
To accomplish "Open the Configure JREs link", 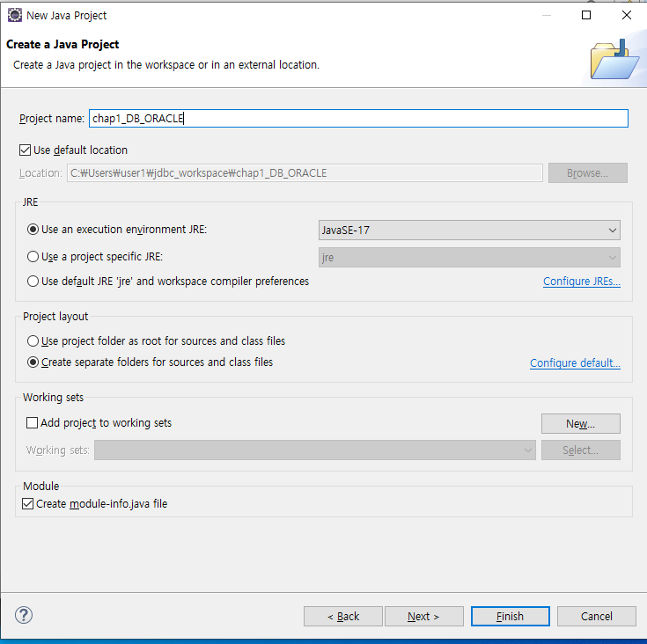I will pyautogui.click(x=581, y=282).
